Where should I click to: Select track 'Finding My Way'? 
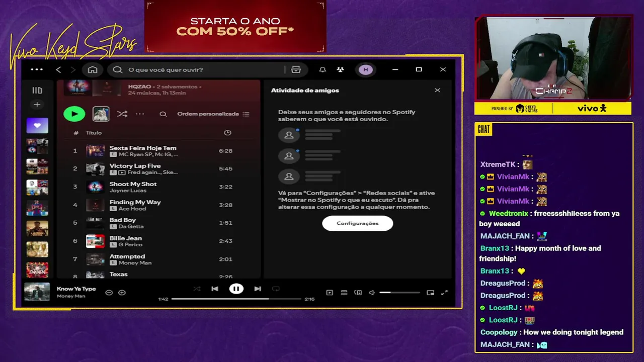[135, 202]
